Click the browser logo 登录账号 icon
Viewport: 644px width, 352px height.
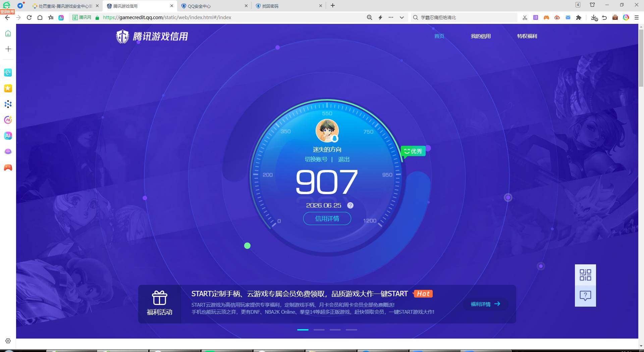pyautogui.click(x=7, y=7)
